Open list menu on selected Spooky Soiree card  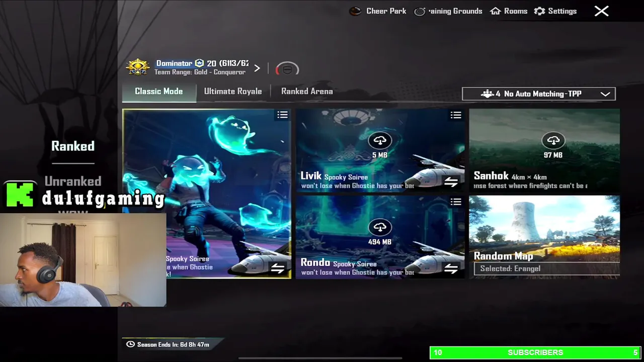click(282, 115)
